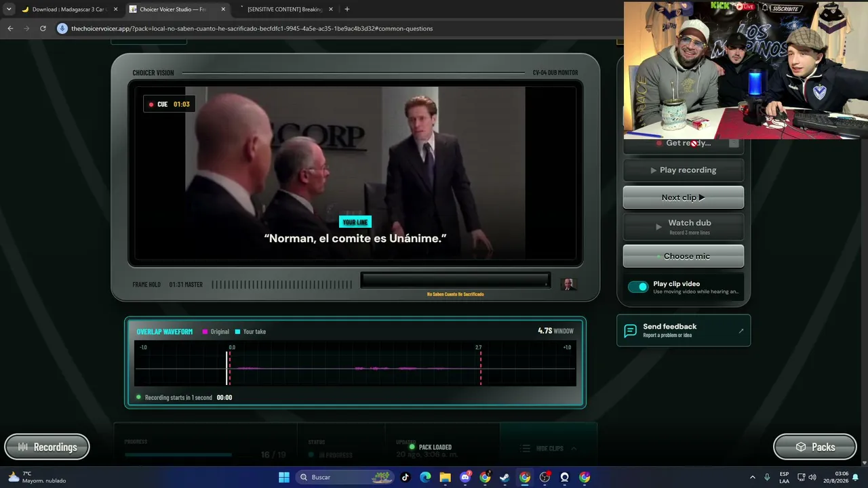Viewport: 868px width, 488px height.
Task: Open TikTok from the taskbar
Action: click(x=406, y=477)
